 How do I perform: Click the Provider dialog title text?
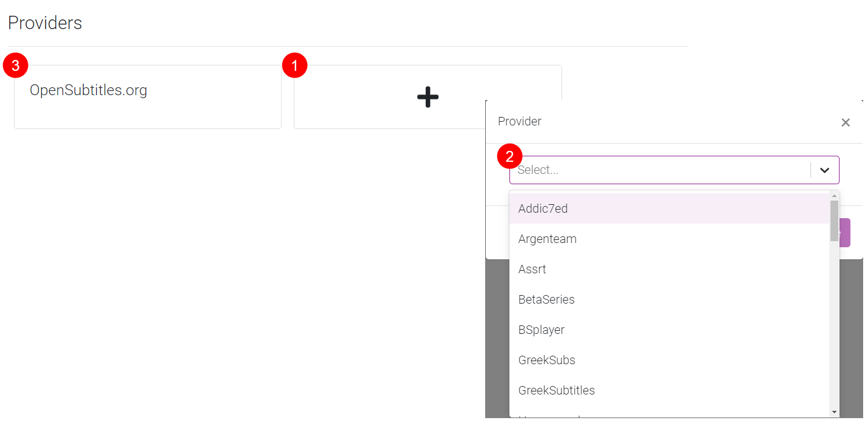pos(519,121)
